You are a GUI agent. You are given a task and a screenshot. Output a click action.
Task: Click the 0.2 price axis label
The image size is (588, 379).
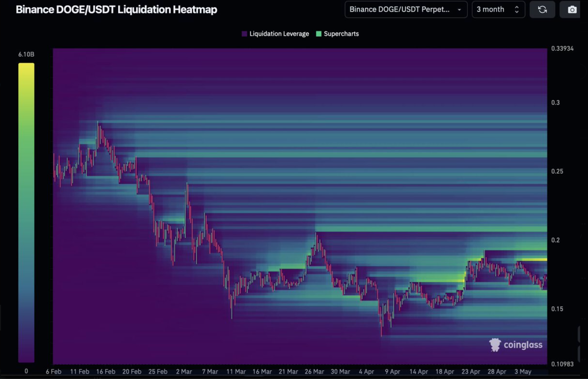(555, 240)
